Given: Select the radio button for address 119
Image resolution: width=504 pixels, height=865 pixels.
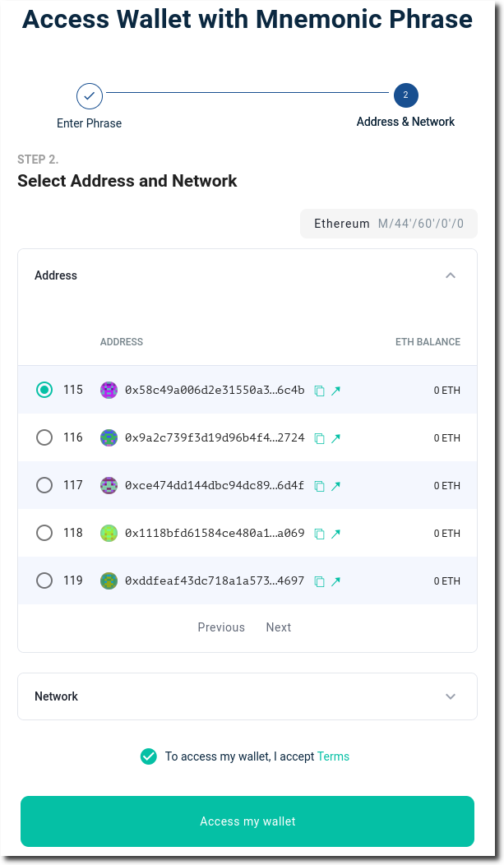Looking at the screenshot, I should pyautogui.click(x=44, y=581).
